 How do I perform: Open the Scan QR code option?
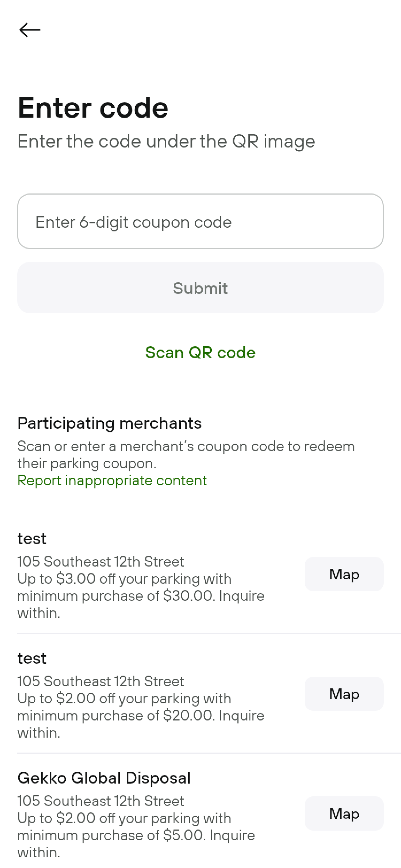coord(200,352)
